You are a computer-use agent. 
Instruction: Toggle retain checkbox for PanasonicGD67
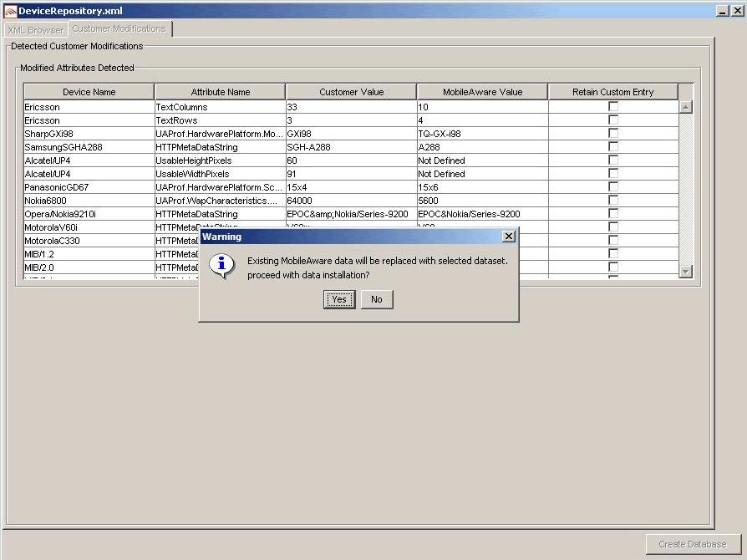point(613,186)
